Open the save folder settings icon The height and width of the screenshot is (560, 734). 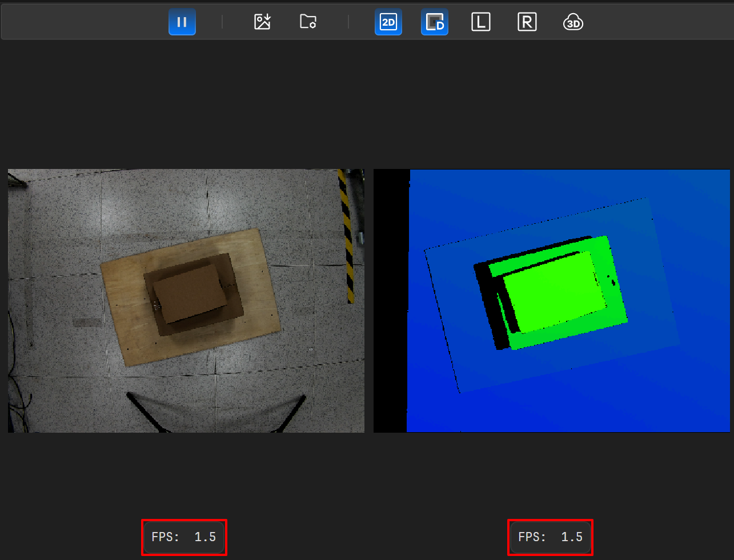tap(308, 22)
